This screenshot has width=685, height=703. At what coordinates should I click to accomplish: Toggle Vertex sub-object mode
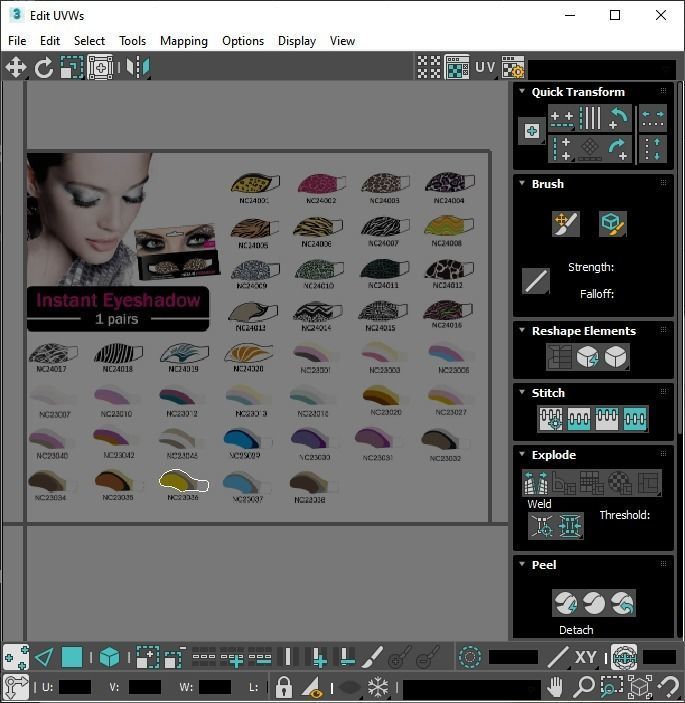pos(16,658)
